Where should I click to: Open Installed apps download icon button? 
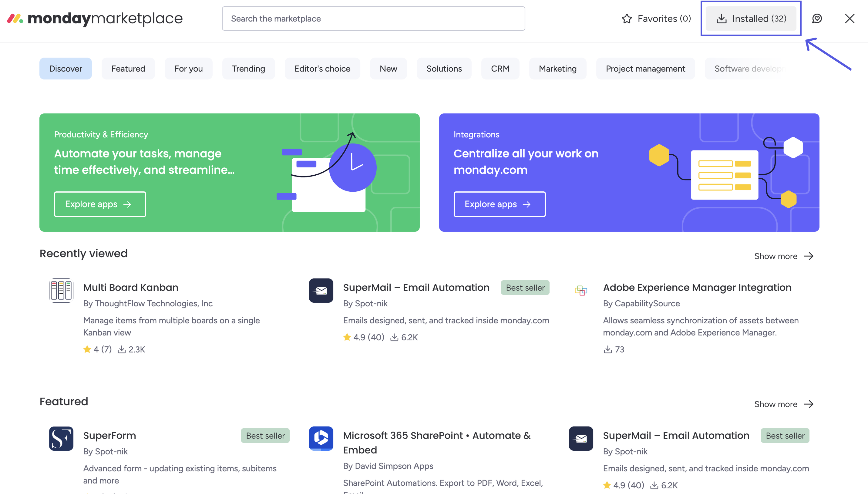(x=751, y=19)
